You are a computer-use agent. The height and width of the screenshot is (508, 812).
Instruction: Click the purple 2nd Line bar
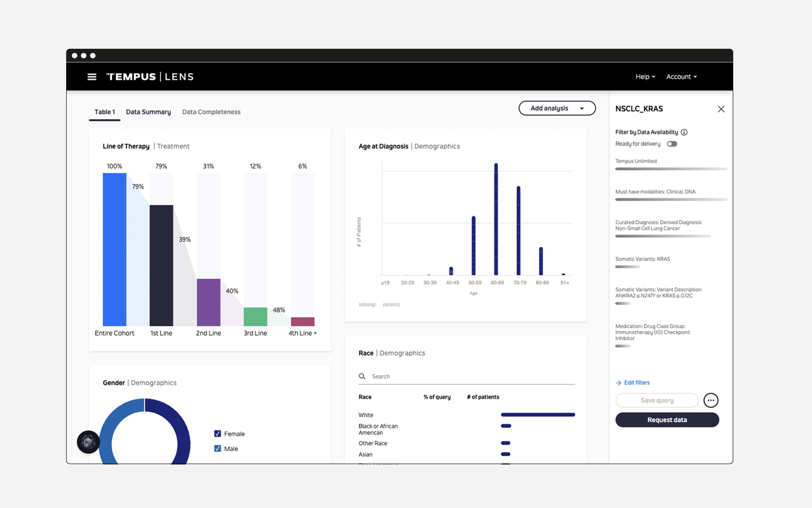209,302
